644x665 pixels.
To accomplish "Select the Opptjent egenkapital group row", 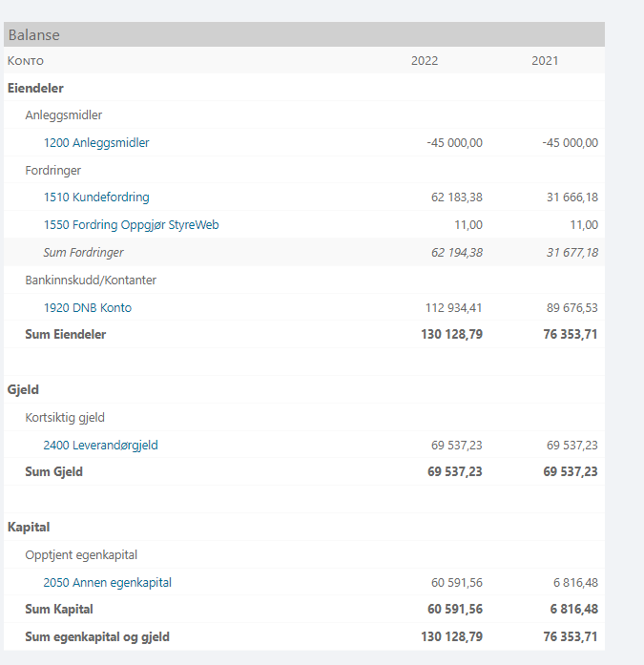I will [80, 555].
